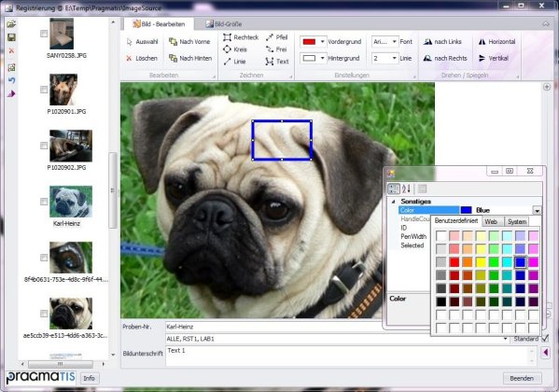Click purple left arrow beside Bildunterschrift
559x392 pixels.
pyautogui.click(x=545, y=353)
